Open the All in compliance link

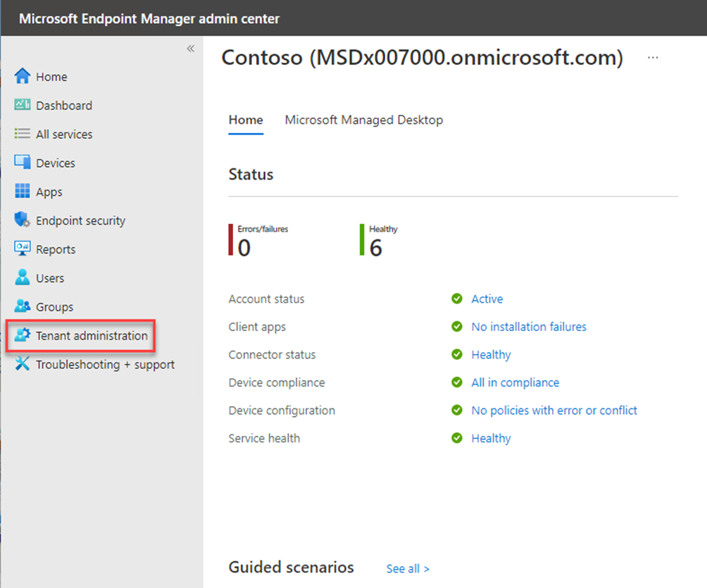(515, 382)
